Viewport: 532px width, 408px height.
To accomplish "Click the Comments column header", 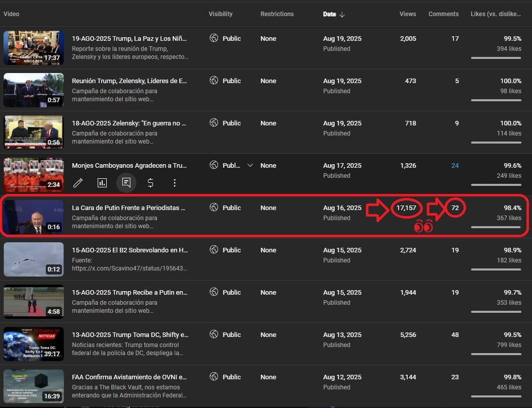I will tap(443, 14).
